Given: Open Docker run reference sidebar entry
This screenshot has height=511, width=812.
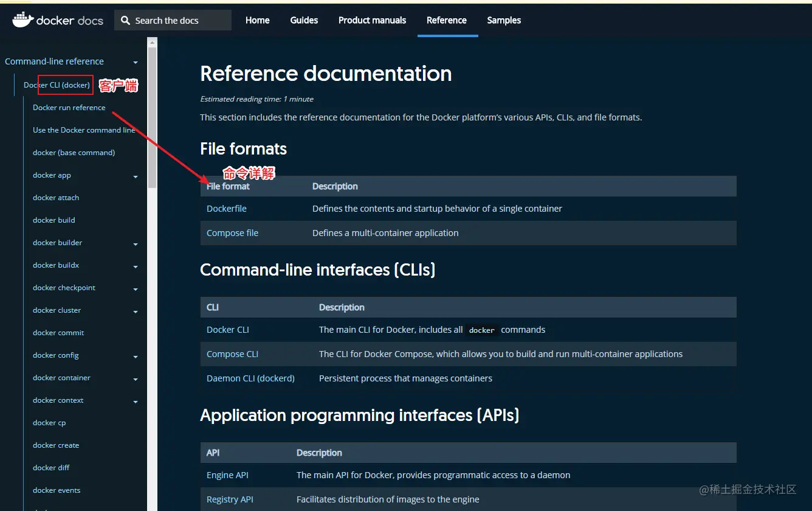Looking at the screenshot, I should click(69, 108).
